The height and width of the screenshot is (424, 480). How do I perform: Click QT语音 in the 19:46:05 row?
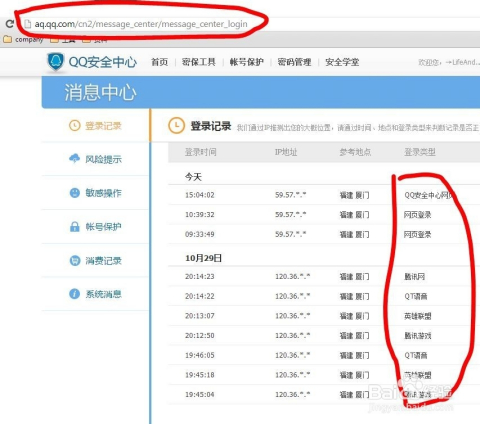[416, 355]
